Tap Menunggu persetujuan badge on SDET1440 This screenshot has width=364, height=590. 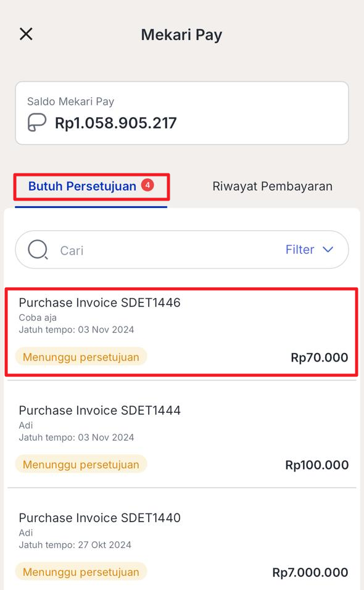click(x=81, y=572)
